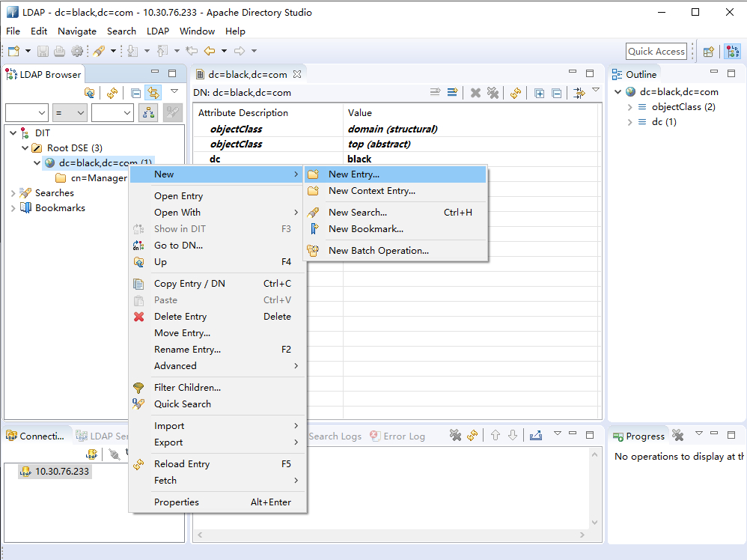This screenshot has width=747, height=560.
Task: Open the LDAP menu in menu bar
Action: (158, 31)
